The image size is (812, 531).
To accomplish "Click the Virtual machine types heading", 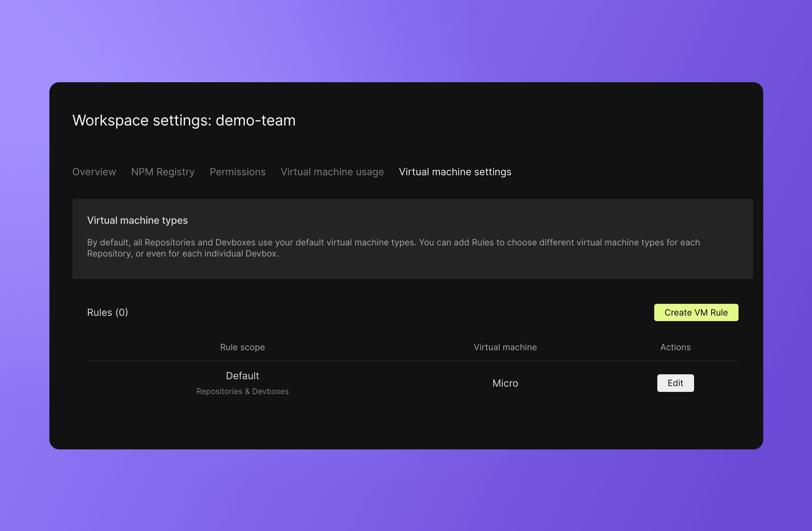I will [x=137, y=220].
